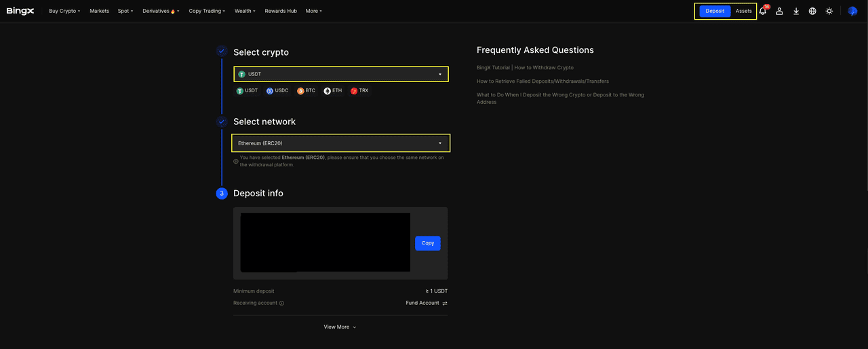Click the download app icon
Image resolution: width=868 pixels, height=349 pixels.
tap(796, 12)
